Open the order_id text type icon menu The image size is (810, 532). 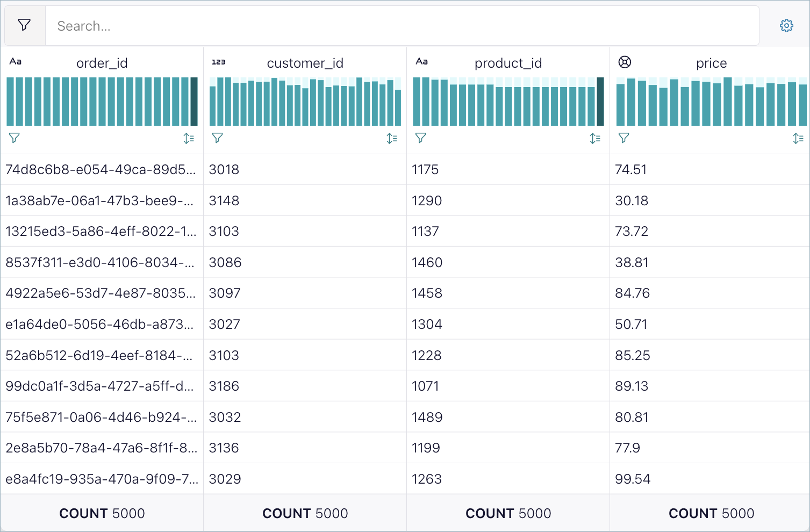click(16, 62)
